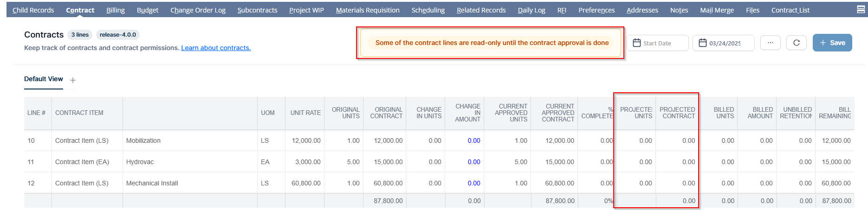Open change amount link for Mobilization
Screen dimensions: 868x210
click(x=474, y=140)
